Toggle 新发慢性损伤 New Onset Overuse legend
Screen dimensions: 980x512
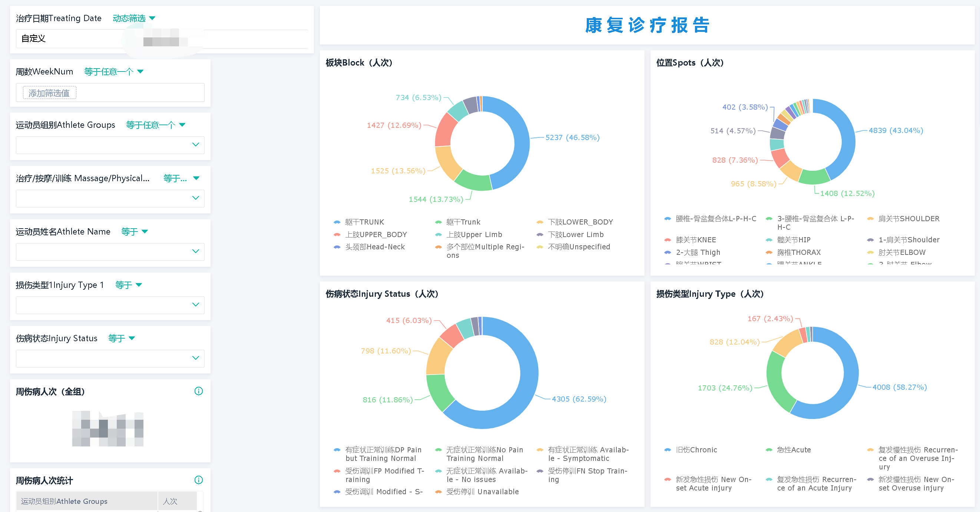tap(870, 480)
